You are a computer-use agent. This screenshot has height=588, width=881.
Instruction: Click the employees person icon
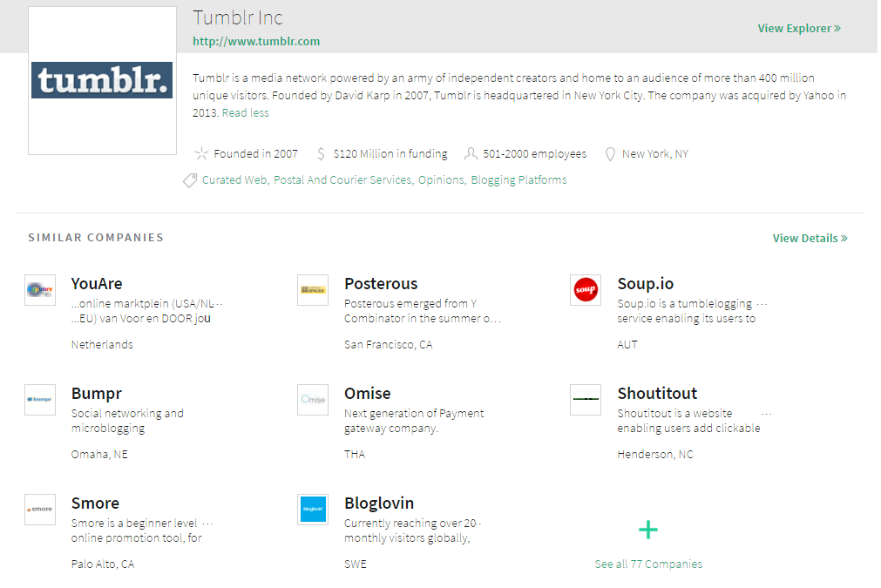pos(471,153)
